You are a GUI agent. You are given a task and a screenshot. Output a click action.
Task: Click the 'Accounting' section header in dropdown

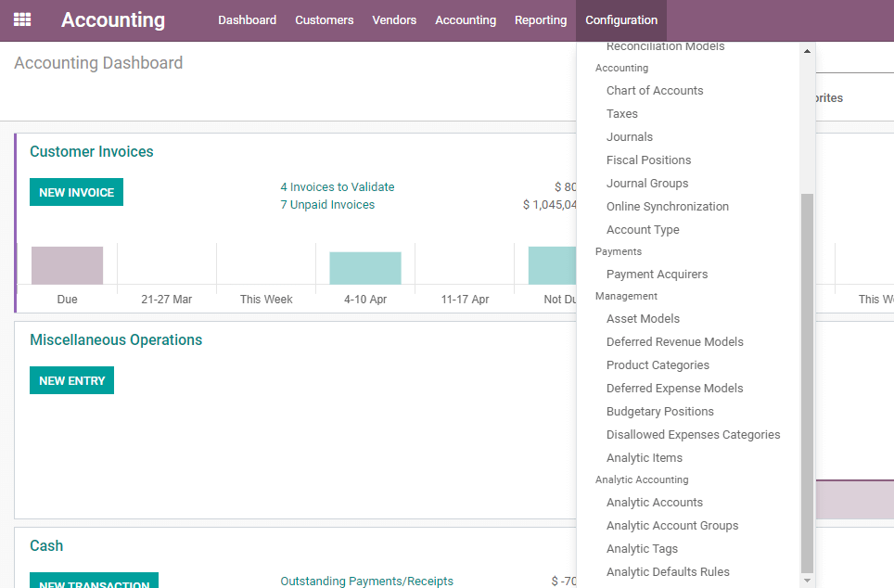[621, 68]
